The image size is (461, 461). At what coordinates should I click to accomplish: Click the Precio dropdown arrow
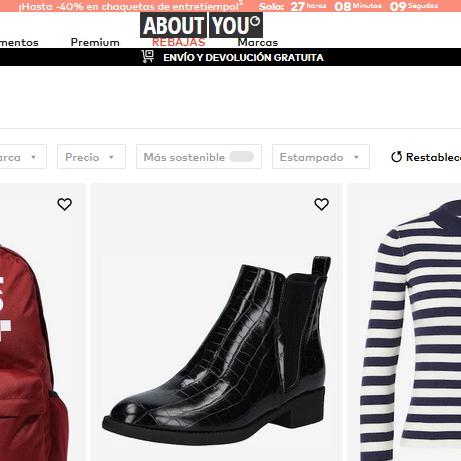(x=111, y=157)
